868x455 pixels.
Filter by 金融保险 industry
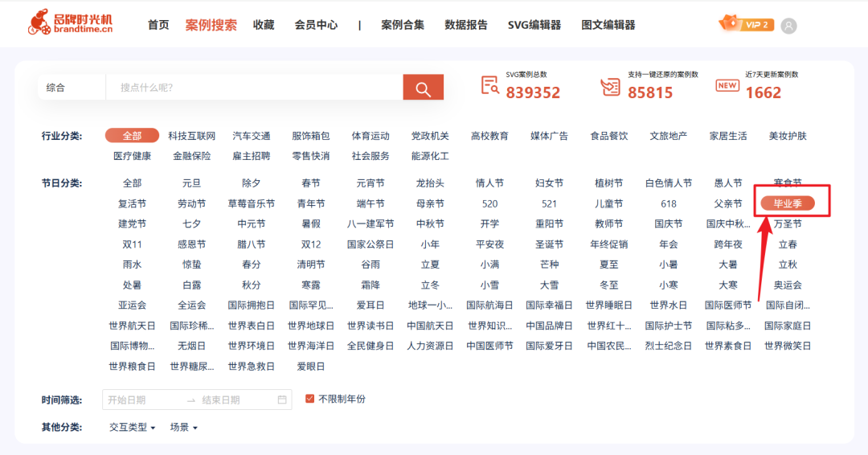191,156
